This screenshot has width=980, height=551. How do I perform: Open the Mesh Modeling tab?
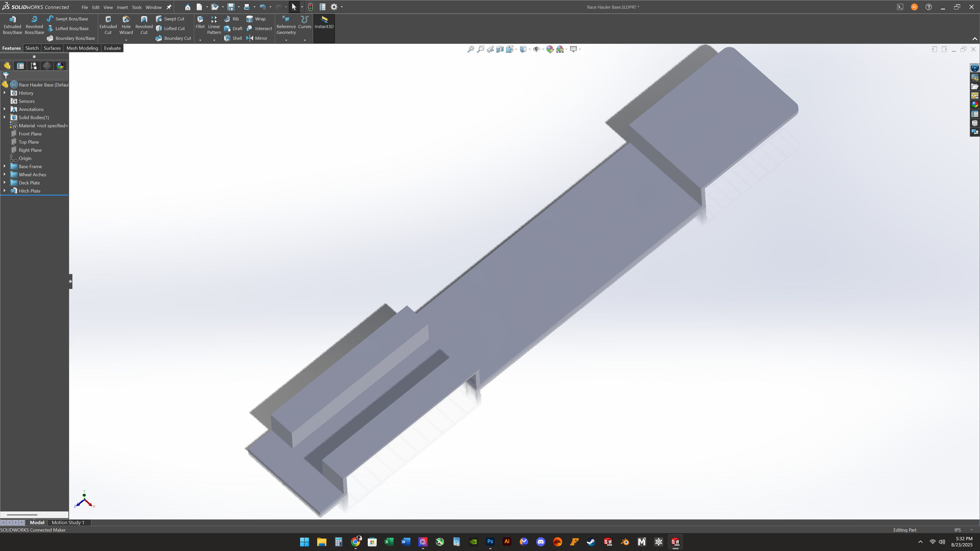pos(82,48)
